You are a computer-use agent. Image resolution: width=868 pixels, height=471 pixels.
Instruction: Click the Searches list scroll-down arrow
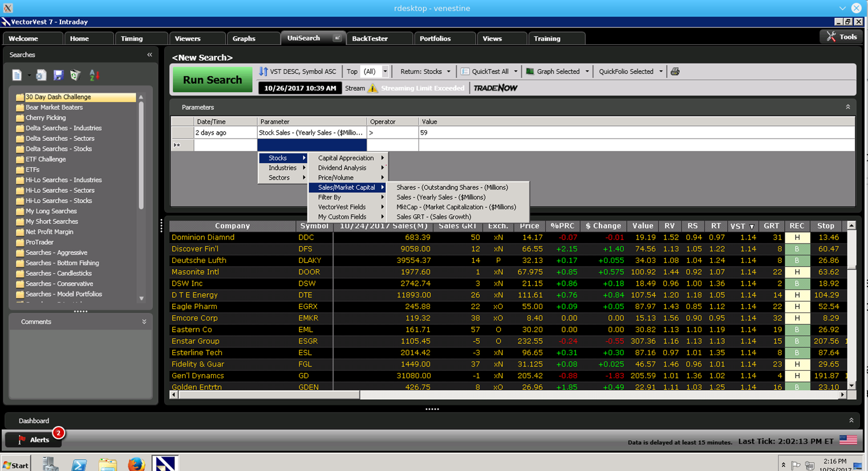click(141, 298)
